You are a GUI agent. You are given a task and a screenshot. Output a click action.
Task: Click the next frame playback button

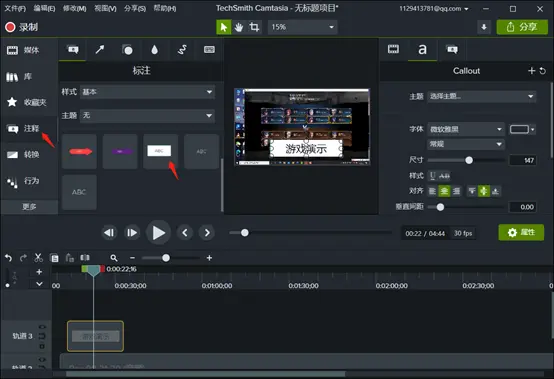point(132,232)
